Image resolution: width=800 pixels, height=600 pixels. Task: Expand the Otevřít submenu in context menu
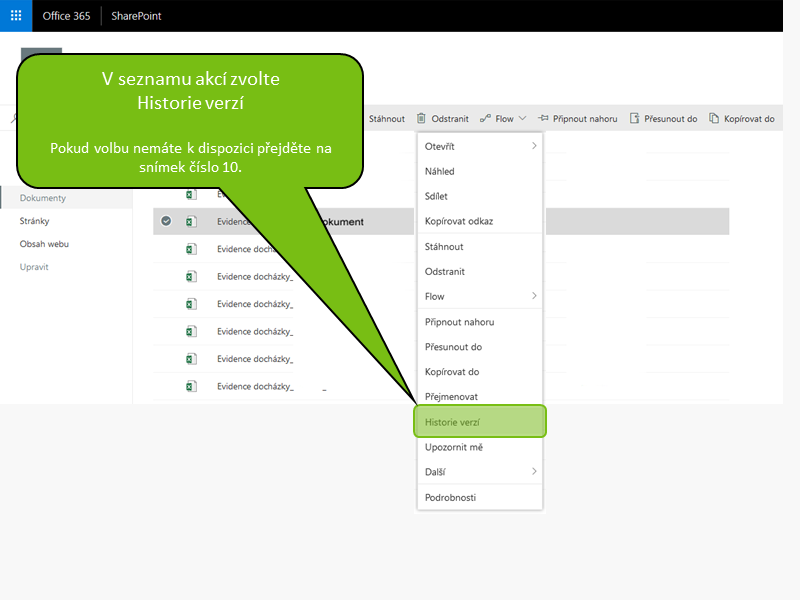(x=534, y=147)
